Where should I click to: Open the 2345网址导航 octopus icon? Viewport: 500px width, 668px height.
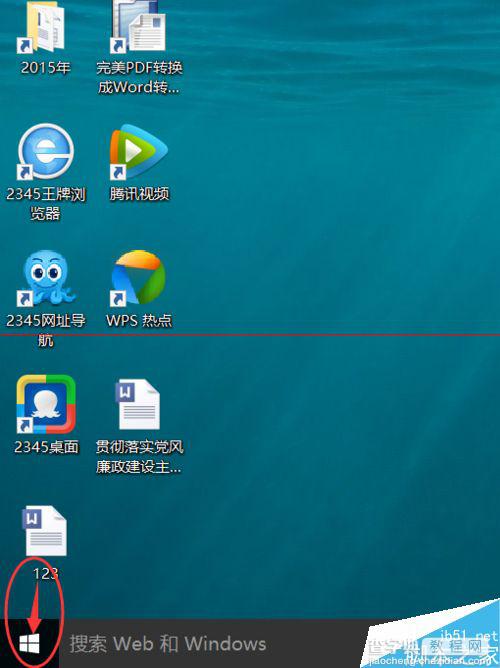pos(46,278)
